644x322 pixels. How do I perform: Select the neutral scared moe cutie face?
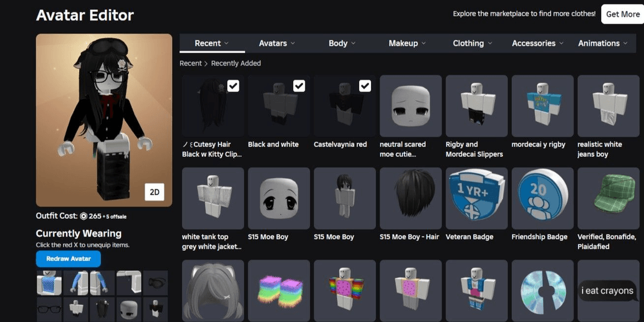click(411, 106)
